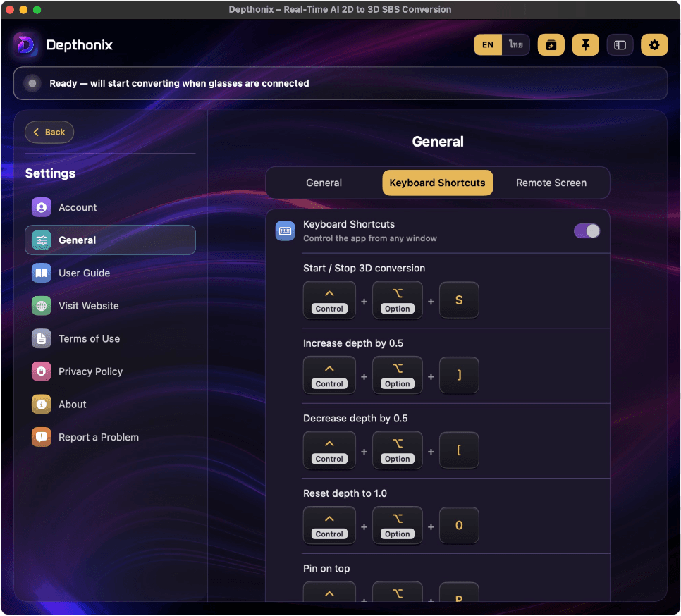
Task: Click Control key for Reset depth
Action: 329,526
